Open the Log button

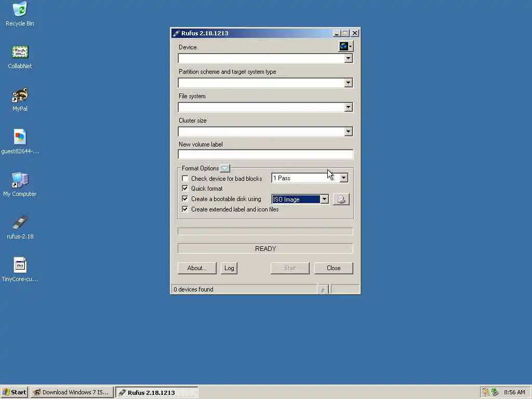tap(229, 268)
